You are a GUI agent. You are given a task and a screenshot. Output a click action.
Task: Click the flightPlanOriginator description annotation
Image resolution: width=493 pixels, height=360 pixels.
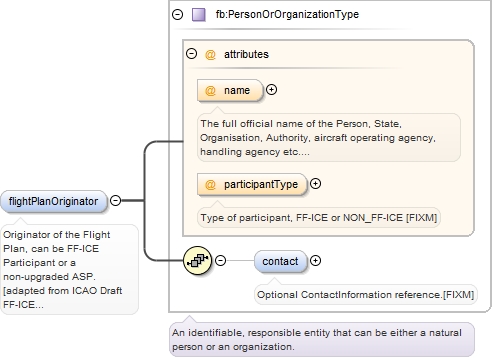pos(69,269)
